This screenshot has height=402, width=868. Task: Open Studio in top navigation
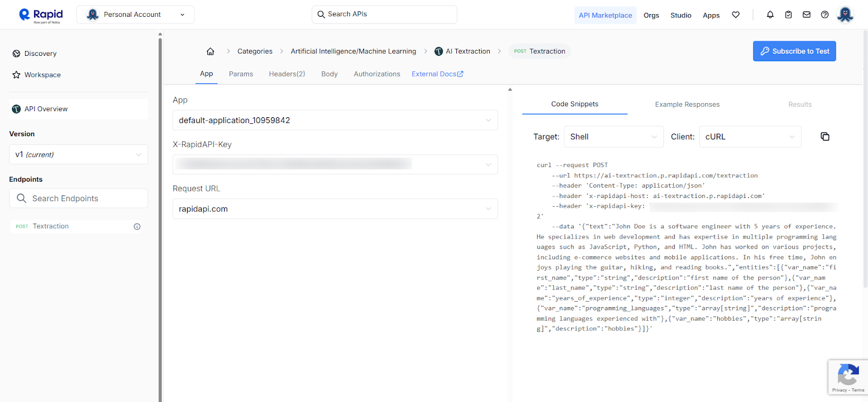[x=681, y=15]
